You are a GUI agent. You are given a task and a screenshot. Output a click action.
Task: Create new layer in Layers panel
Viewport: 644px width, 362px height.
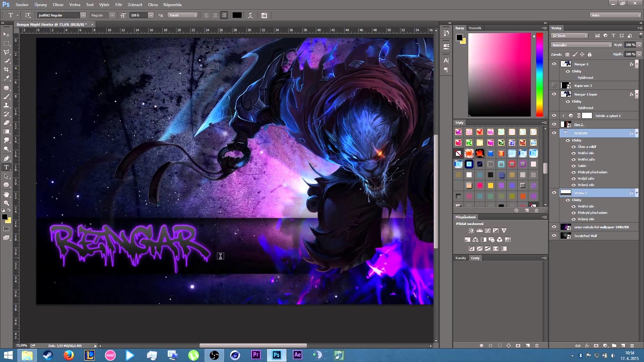click(x=623, y=346)
